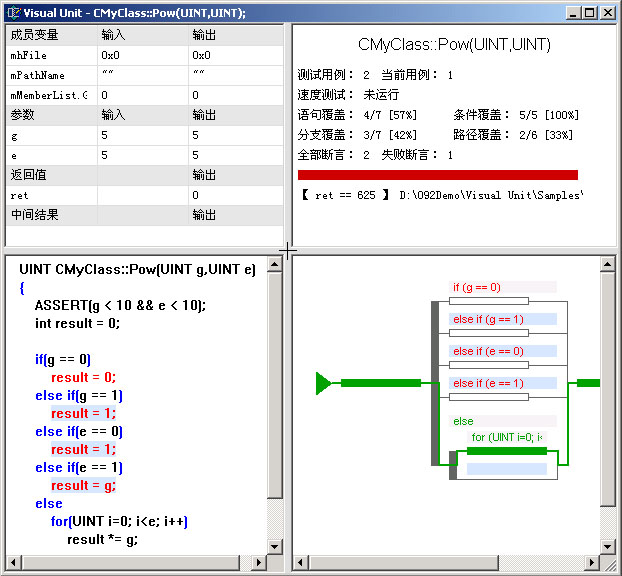Click the code pane vertical scrollbar thumb
The width and height of the screenshot is (622, 576).
pyautogui.click(x=275, y=385)
